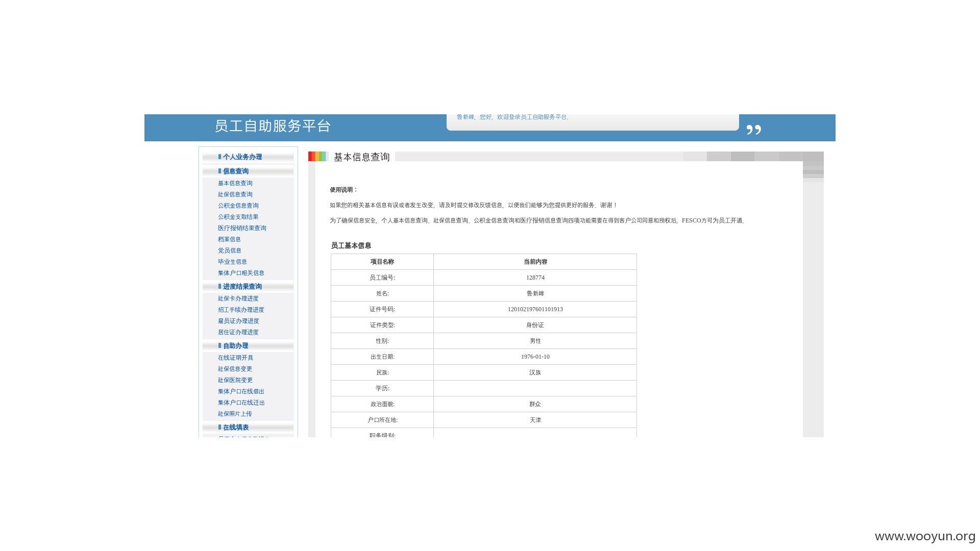Check 招工手续办理进度 link

click(x=241, y=310)
